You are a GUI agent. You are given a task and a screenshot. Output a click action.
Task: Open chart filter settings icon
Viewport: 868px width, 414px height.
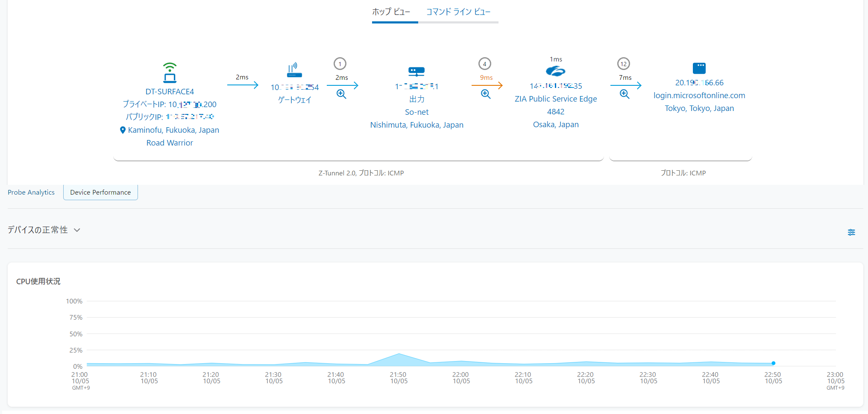pyautogui.click(x=851, y=232)
